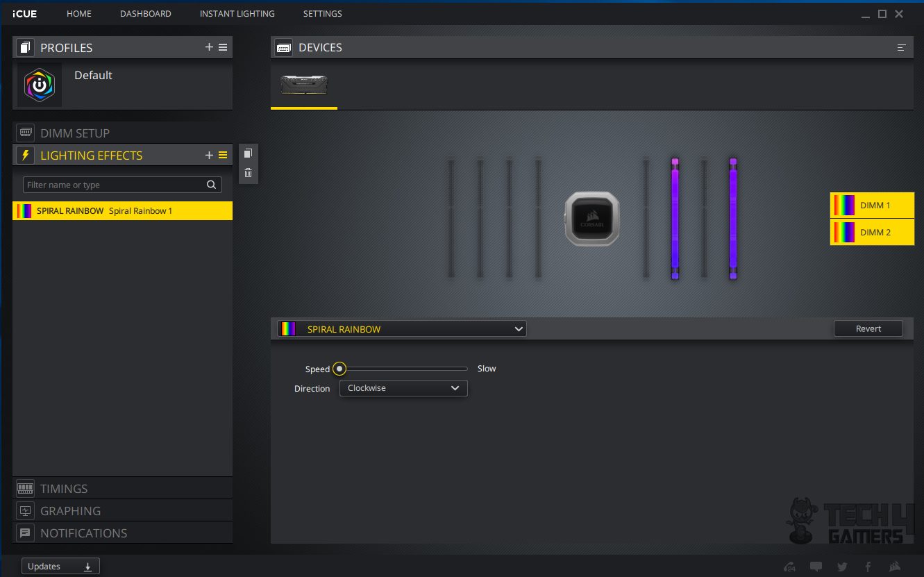Expand the NOTIFICATIONS section

click(x=122, y=533)
